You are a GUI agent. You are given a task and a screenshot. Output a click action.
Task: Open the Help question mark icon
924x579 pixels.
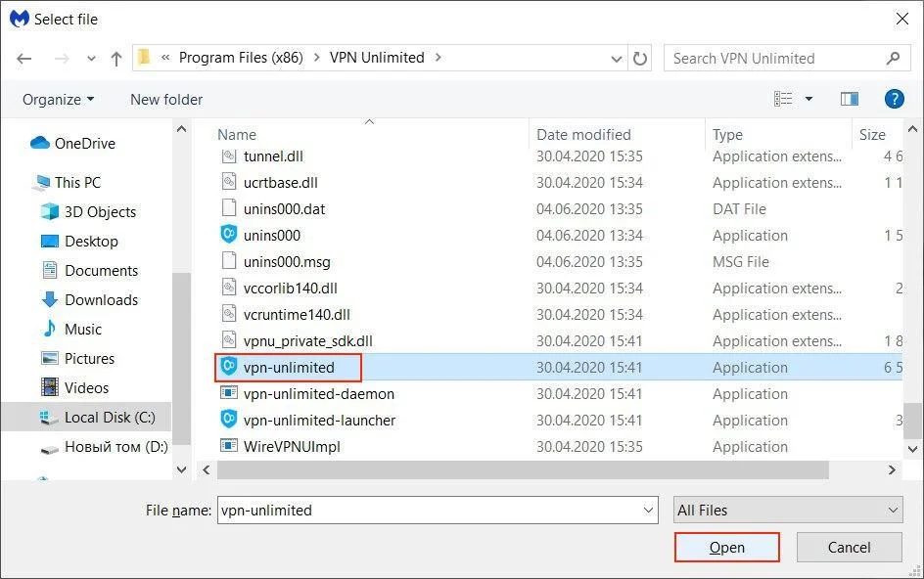[894, 99]
